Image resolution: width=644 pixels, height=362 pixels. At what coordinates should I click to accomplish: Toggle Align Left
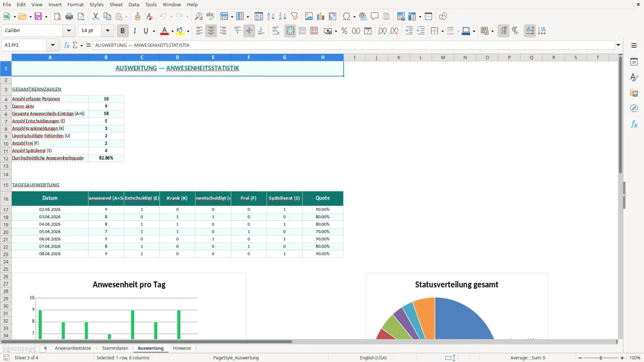click(200, 31)
